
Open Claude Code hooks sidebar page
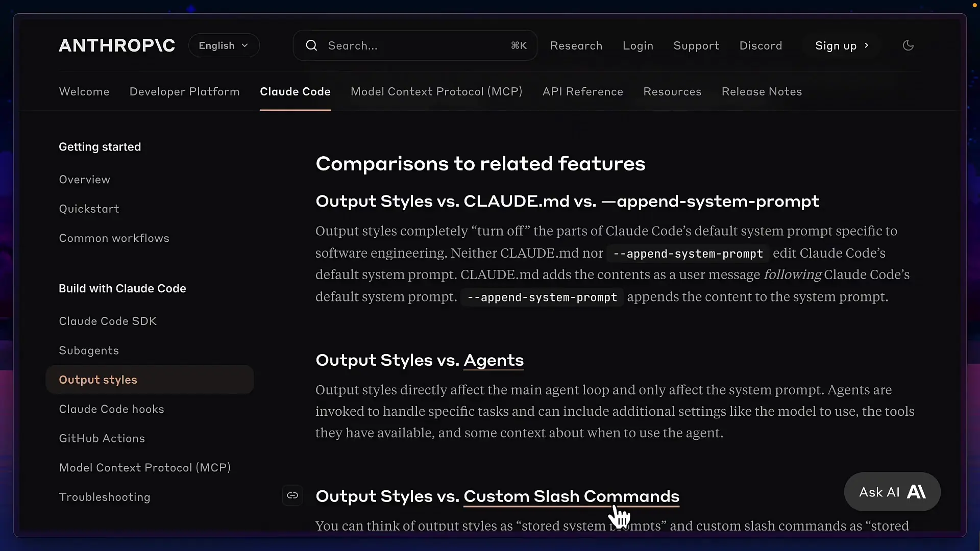111,409
